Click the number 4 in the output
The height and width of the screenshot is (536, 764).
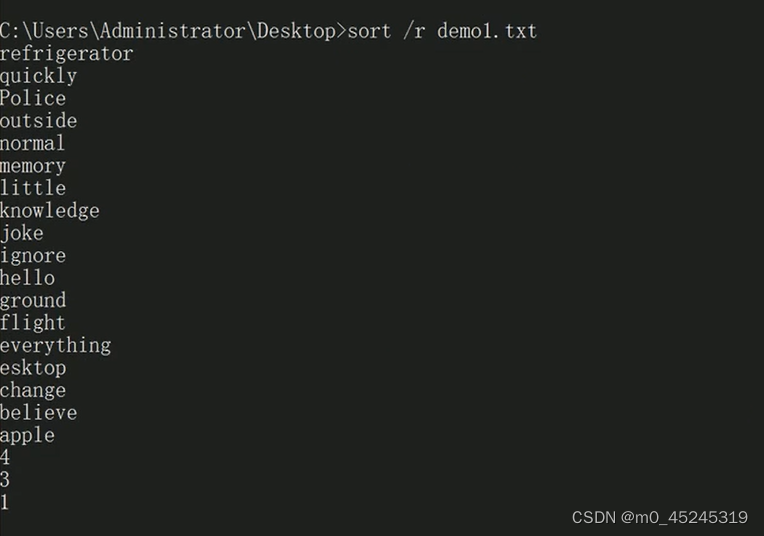coord(6,458)
